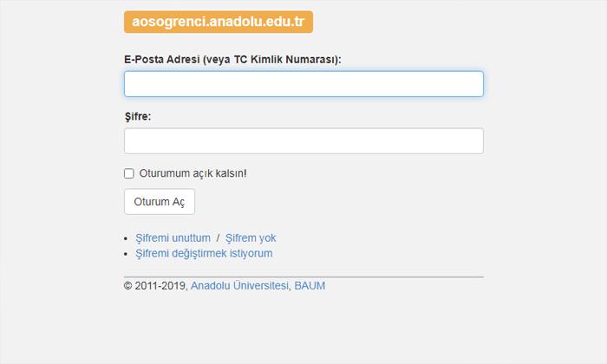Viewport: 607px width, 364px height.
Task: Click the bullet beside Şifremi unuttum
Action: coord(128,238)
